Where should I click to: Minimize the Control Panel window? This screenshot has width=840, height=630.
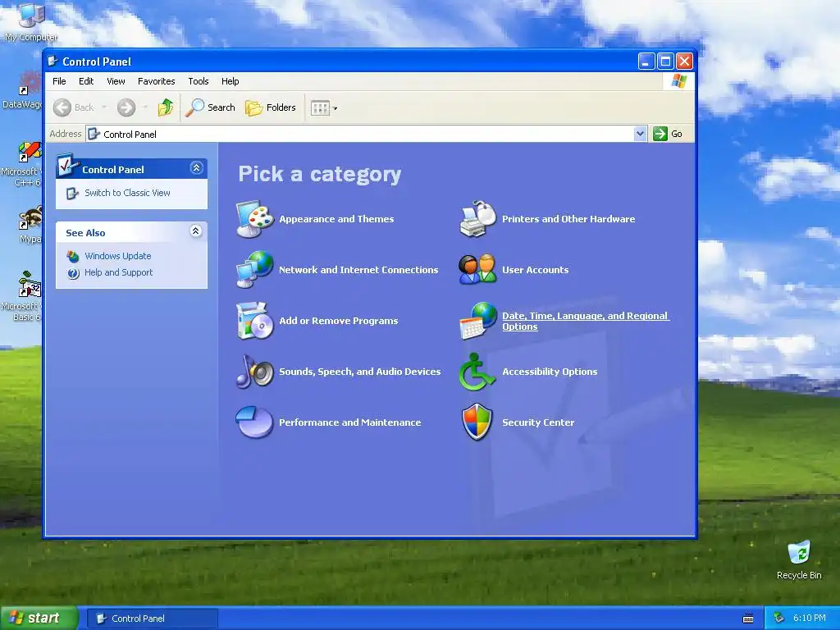(646, 62)
